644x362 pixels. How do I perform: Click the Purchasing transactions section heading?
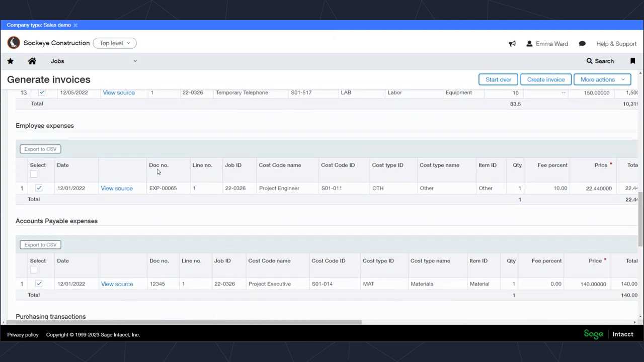click(50, 317)
